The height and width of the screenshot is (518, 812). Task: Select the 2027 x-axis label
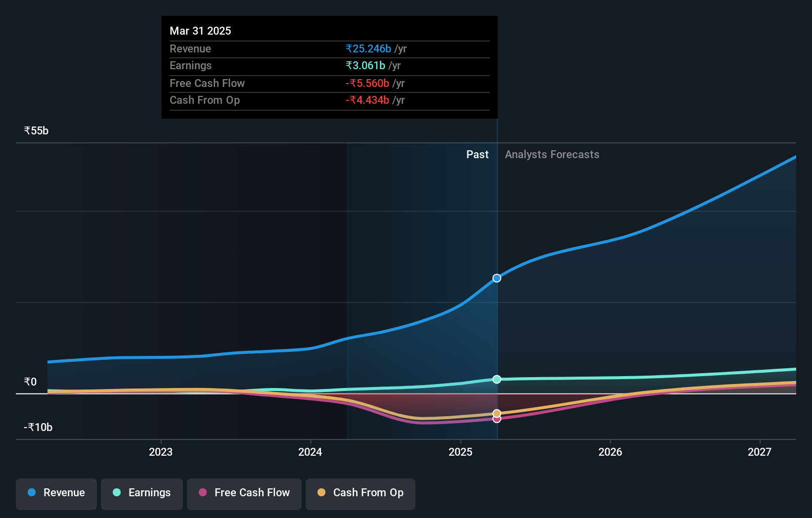760,452
